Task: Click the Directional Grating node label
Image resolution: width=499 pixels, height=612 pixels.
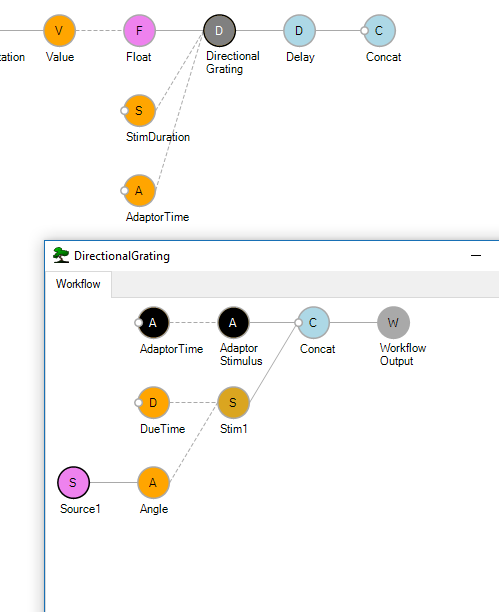Action: pos(233,62)
